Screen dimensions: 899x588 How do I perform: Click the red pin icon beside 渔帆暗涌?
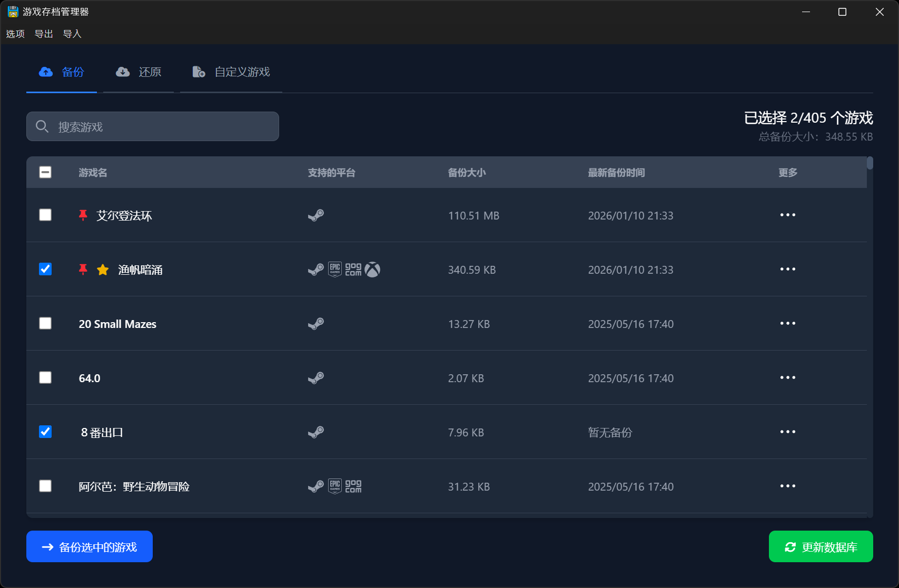(83, 270)
